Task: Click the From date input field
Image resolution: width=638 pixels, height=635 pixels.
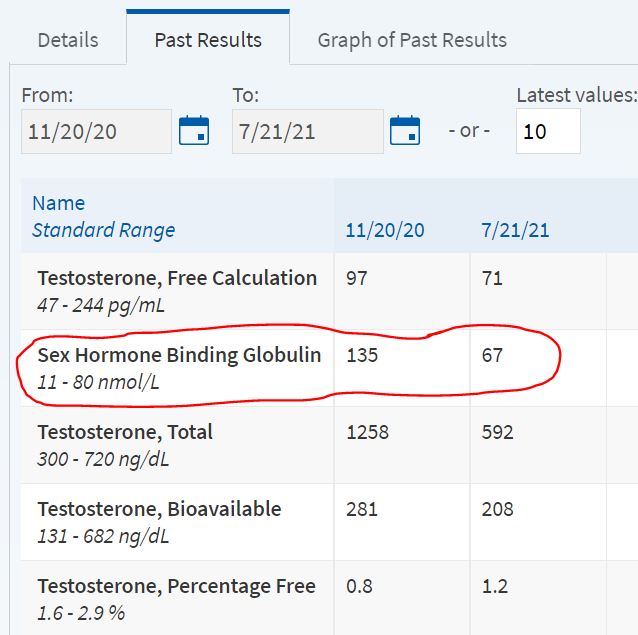Action: coord(96,132)
